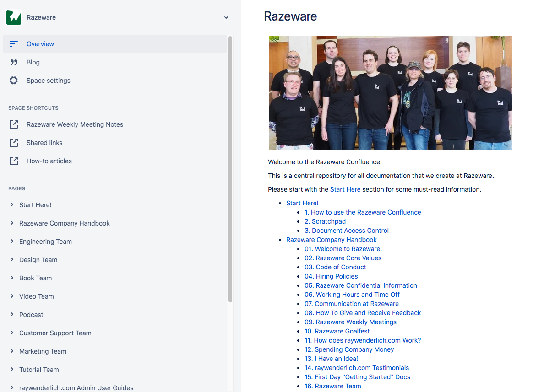
Task: Open Podcast page in sidebar
Action: (31, 315)
